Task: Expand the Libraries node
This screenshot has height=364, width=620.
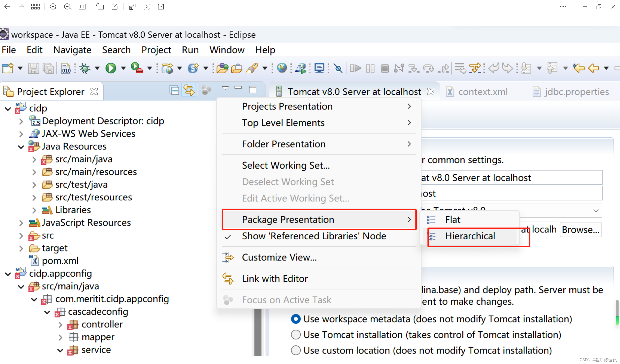Action: click(x=34, y=211)
